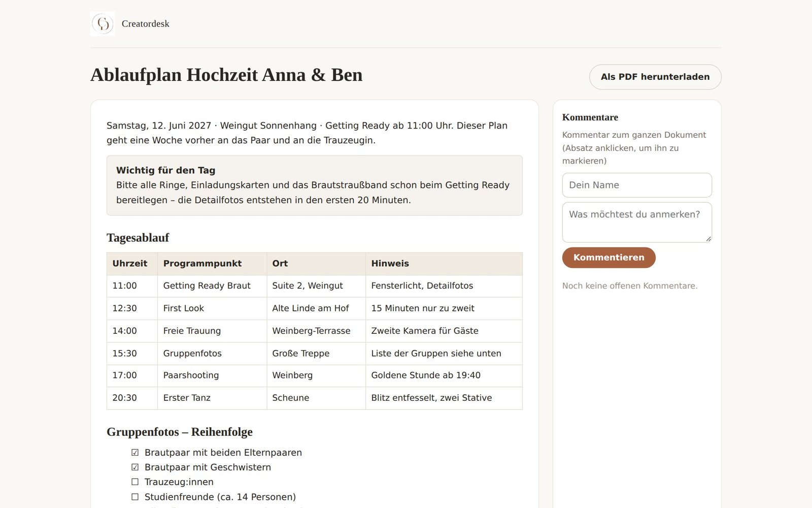
Task: Select the 'First Look' table cell
Action: coord(212,308)
